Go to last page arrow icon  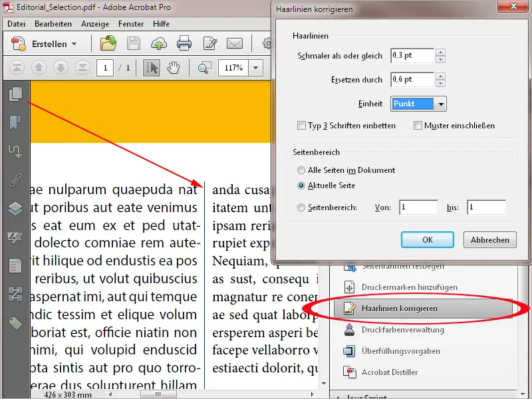(82, 68)
